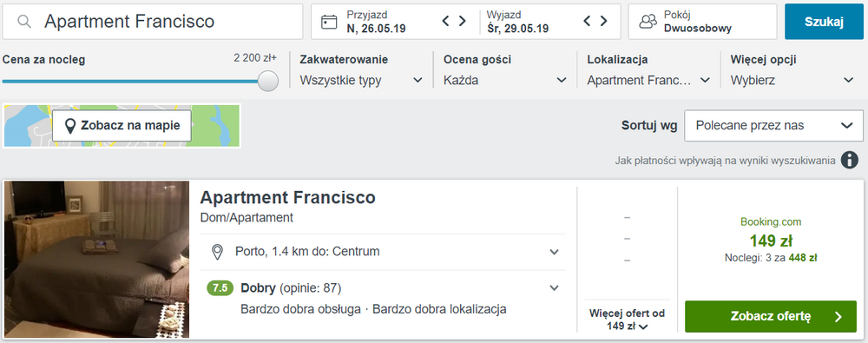Click the Apartment Francisco room photo
868x343 pixels.
tap(97, 260)
